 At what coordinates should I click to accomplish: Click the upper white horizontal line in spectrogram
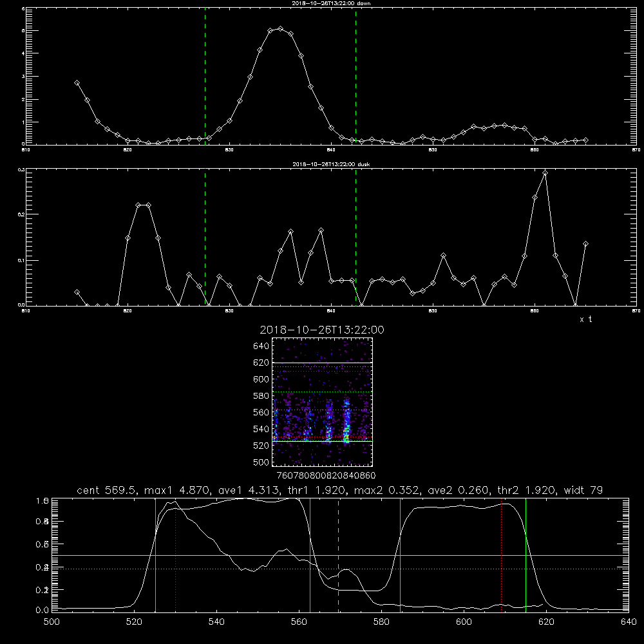pos(322,363)
